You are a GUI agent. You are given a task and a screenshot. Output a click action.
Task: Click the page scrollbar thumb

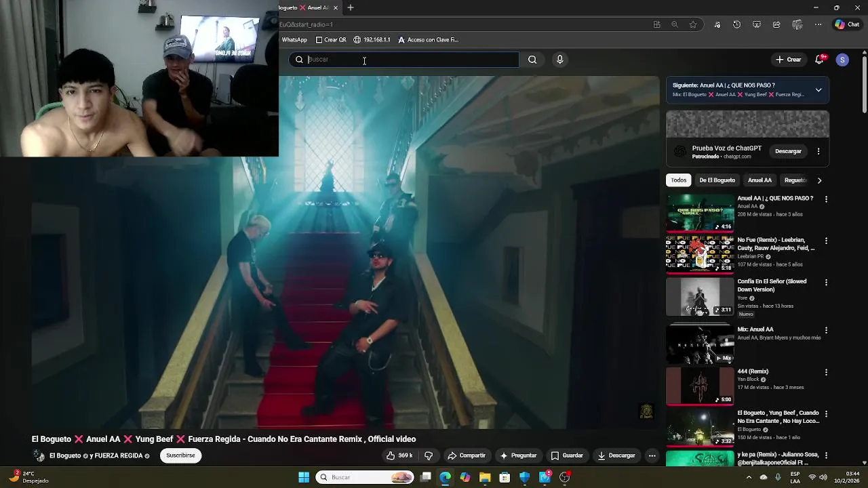click(864, 85)
